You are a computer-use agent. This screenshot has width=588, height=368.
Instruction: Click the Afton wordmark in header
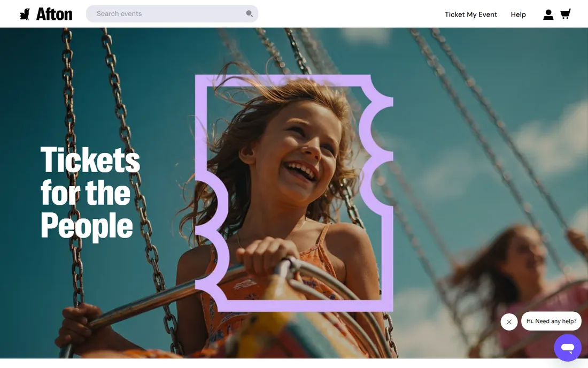coord(54,14)
